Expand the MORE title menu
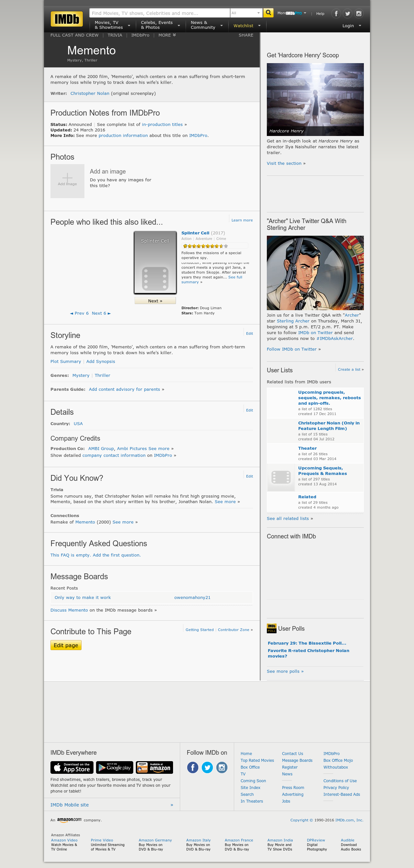This screenshot has height=868, width=414. pos(167,35)
